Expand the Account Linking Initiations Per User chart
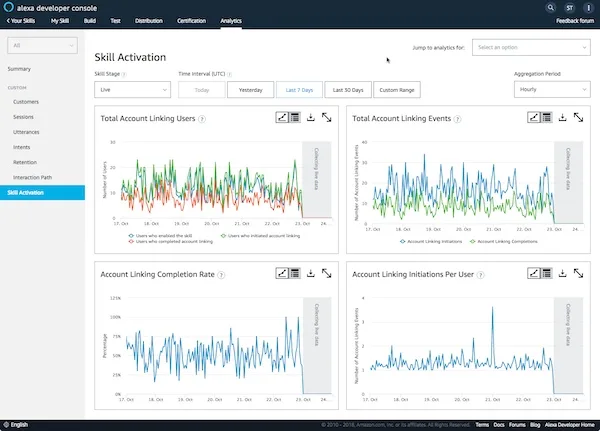 [578, 273]
